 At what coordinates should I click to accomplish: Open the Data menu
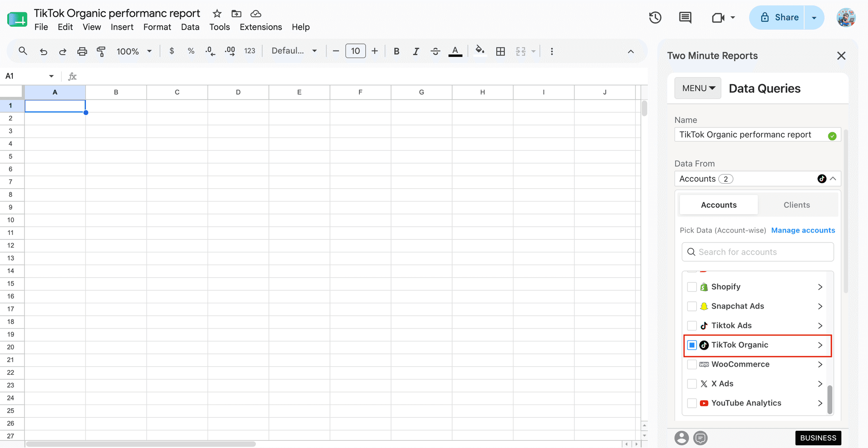coord(190,27)
